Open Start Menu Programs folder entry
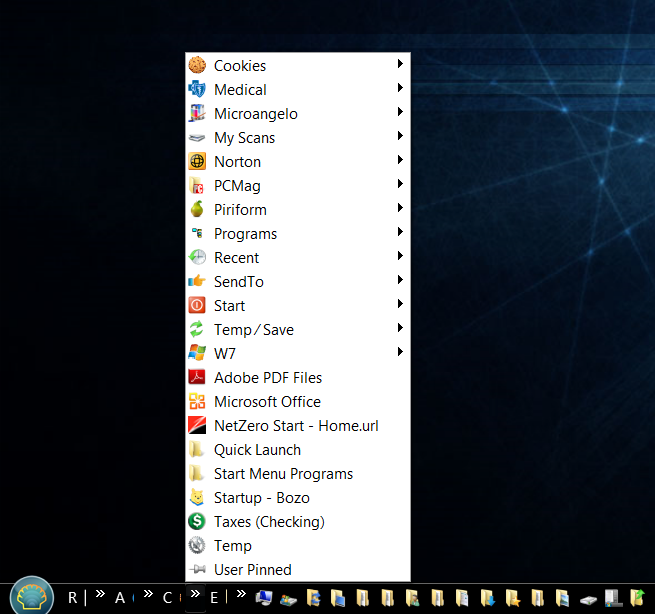This screenshot has width=655, height=614. [283, 473]
